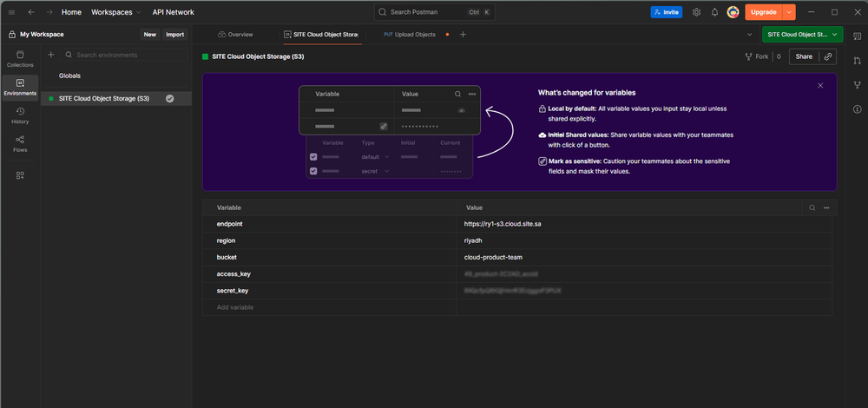This screenshot has height=408, width=868.
Task: Switch to the Overview tab
Action: point(235,35)
